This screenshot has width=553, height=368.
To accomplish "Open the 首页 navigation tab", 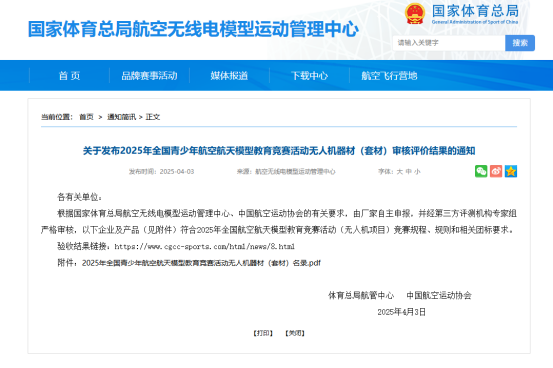I will pyautogui.click(x=69, y=76).
